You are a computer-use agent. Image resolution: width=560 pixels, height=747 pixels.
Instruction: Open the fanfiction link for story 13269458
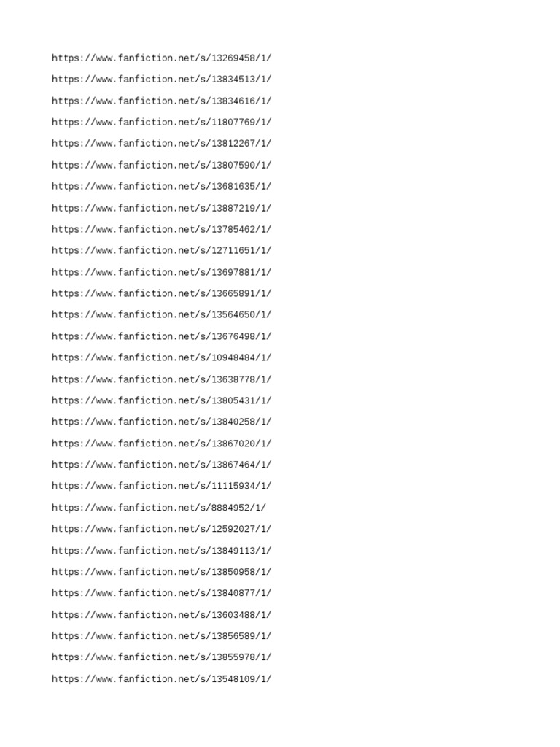click(x=161, y=58)
